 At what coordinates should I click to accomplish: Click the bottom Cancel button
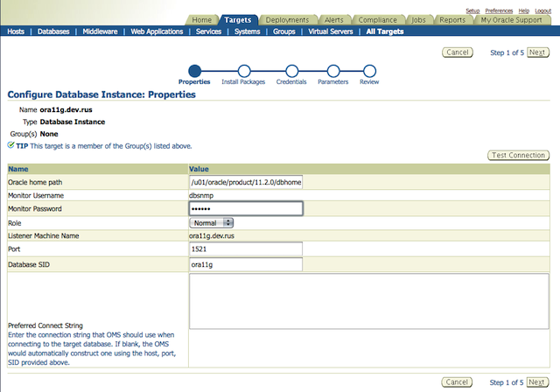coord(457,382)
